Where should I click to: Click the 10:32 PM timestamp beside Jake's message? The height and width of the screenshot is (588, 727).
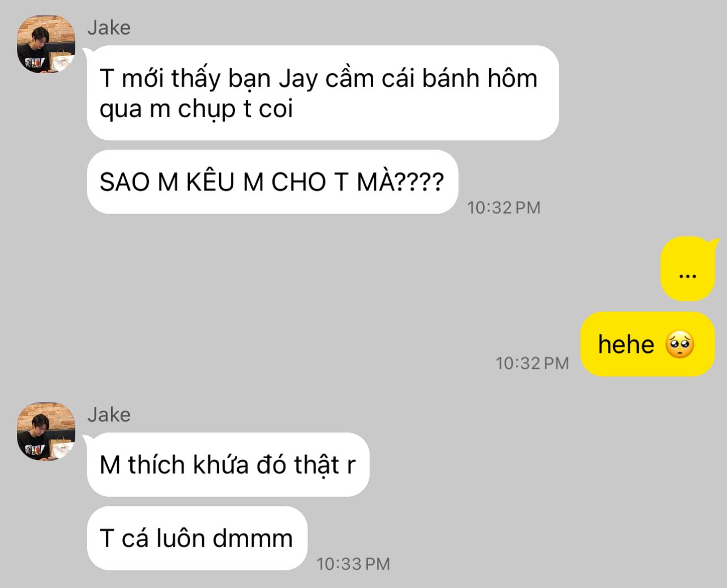(503, 207)
